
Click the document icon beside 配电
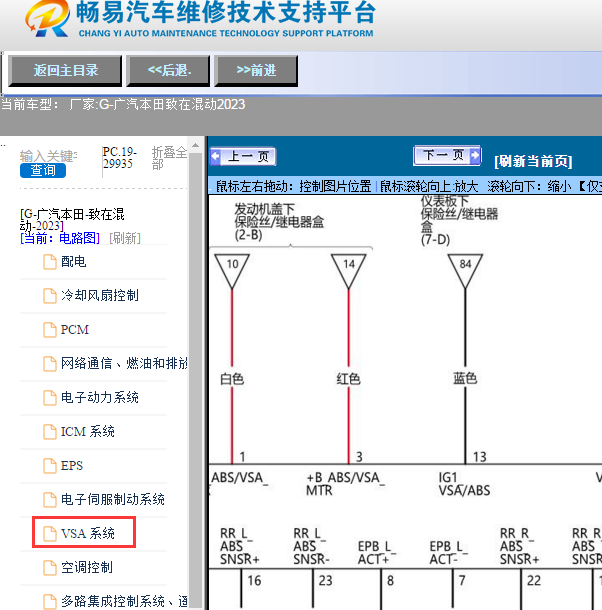click(50, 262)
